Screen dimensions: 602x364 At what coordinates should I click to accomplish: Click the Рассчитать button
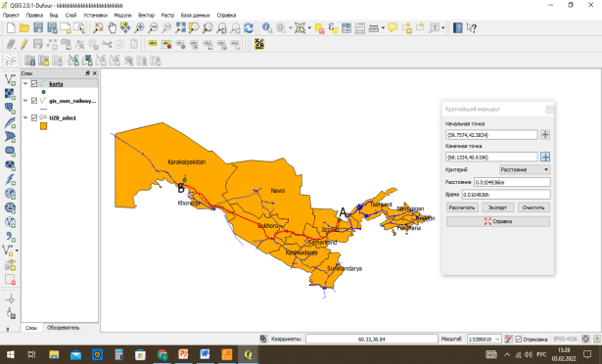tap(462, 207)
